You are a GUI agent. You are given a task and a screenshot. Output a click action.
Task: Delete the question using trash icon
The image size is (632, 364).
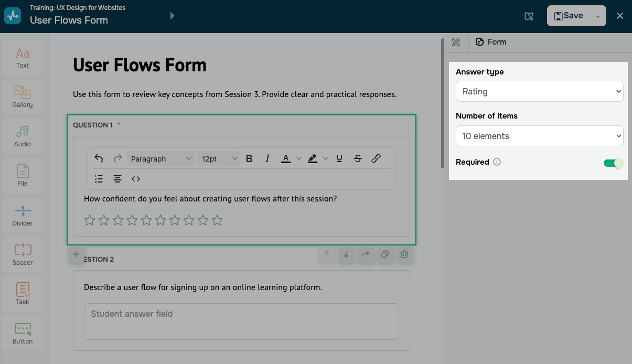coord(404,254)
